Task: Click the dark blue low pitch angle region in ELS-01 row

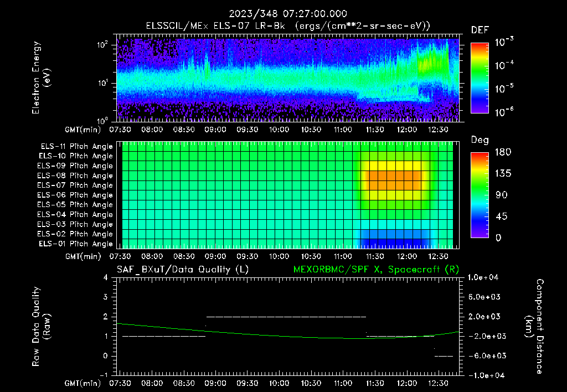Action: 395,244
